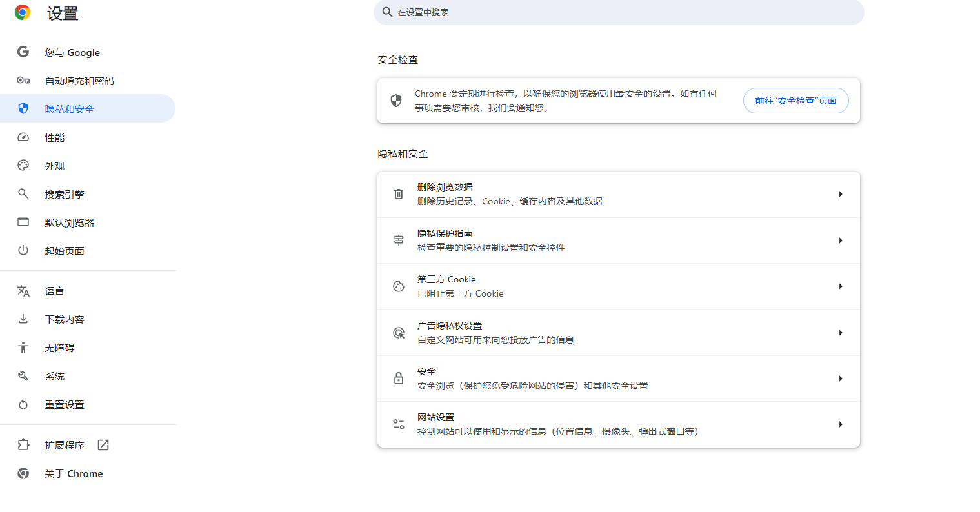Click the wrench icon for 系统
The image size is (980, 512).
(23, 376)
